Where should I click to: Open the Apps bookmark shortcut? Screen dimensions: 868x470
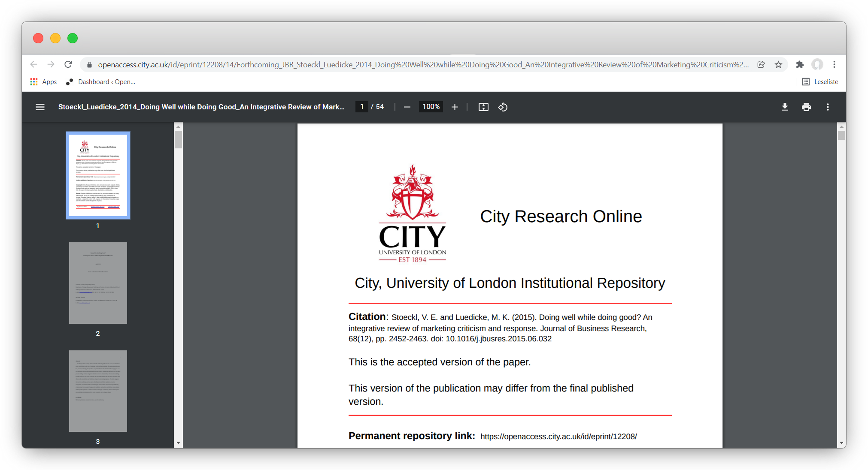43,81
